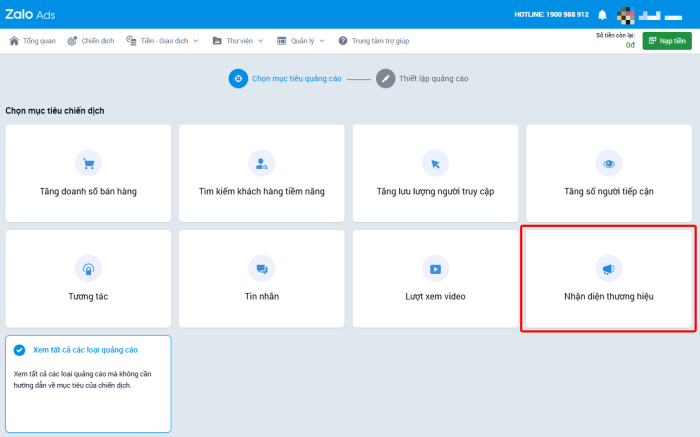Click the Nạp tiền button

click(667, 41)
